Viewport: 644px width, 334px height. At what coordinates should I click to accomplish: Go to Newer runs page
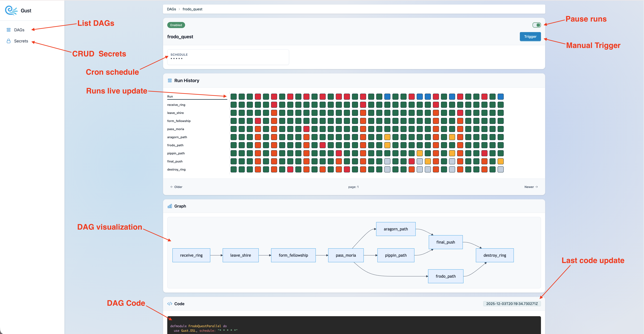[531, 187]
